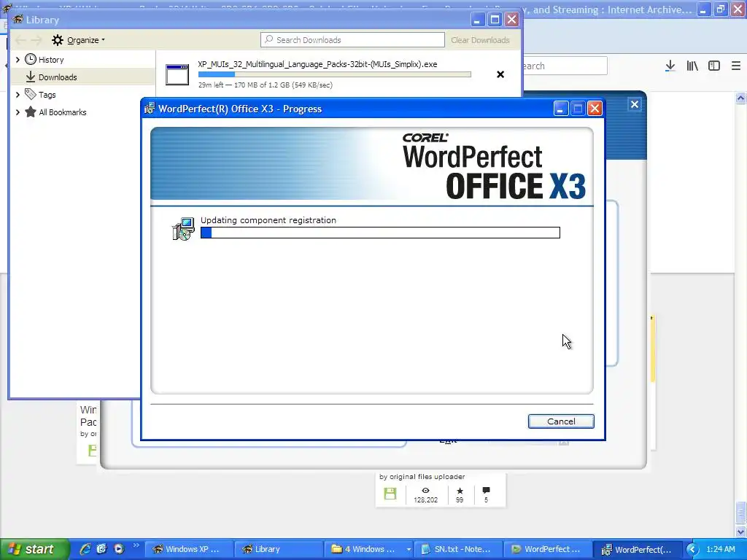Viewport: 747px width, 560px height.
Task: Click the green floppy software icon on archive card
Action: click(390, 494)
